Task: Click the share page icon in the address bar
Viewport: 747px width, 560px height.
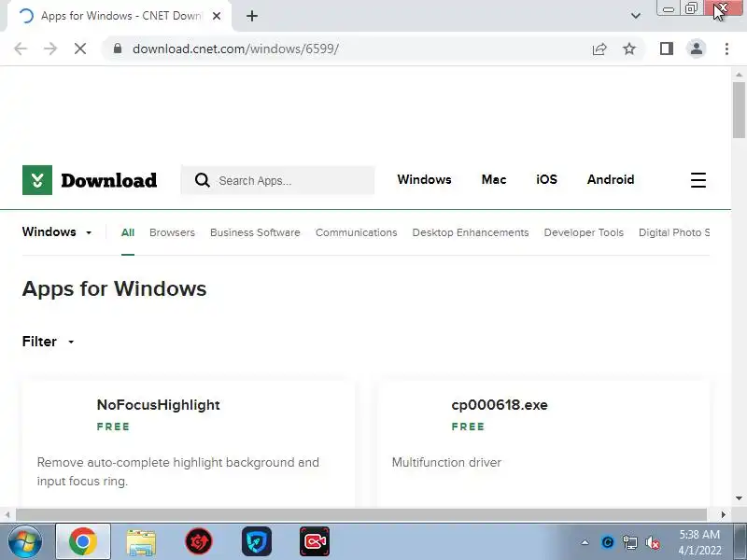Action: [599, 49]
